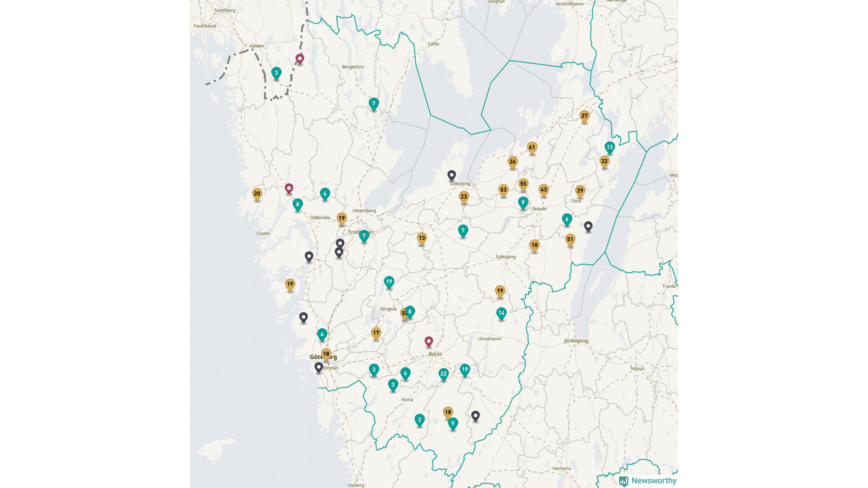Open the Newsworthy logo link
Image resolution: width=868 pixels, height=488 pixels.
647,481
